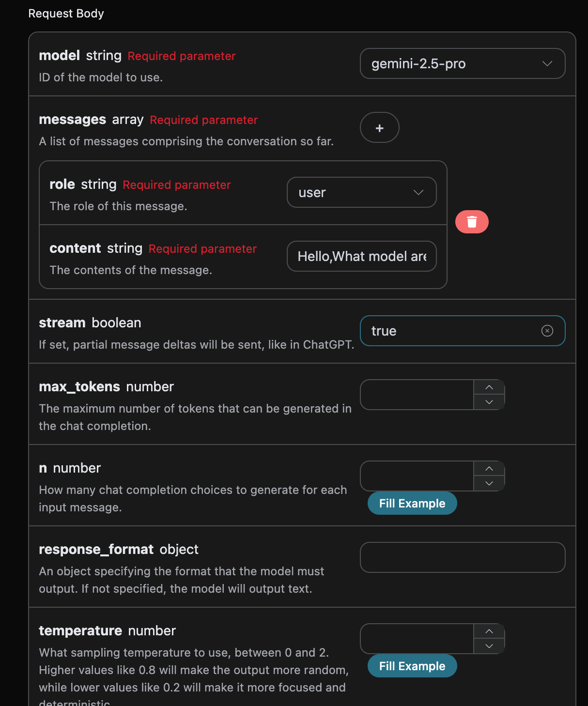Click the Request Body heading
Image resolution: width=588 pixels, height=706 pixels.
click(x=66, y=14)
